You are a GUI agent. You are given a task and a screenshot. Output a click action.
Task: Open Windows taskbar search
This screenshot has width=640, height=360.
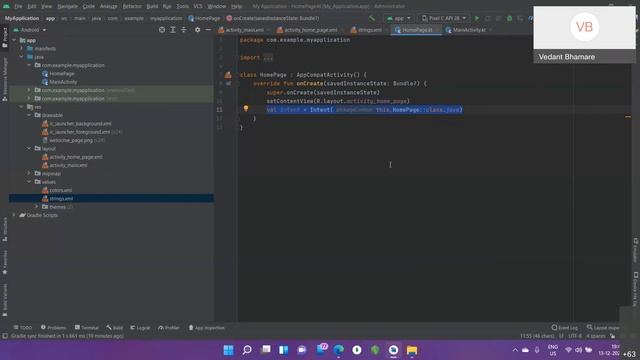click(247, 350)
